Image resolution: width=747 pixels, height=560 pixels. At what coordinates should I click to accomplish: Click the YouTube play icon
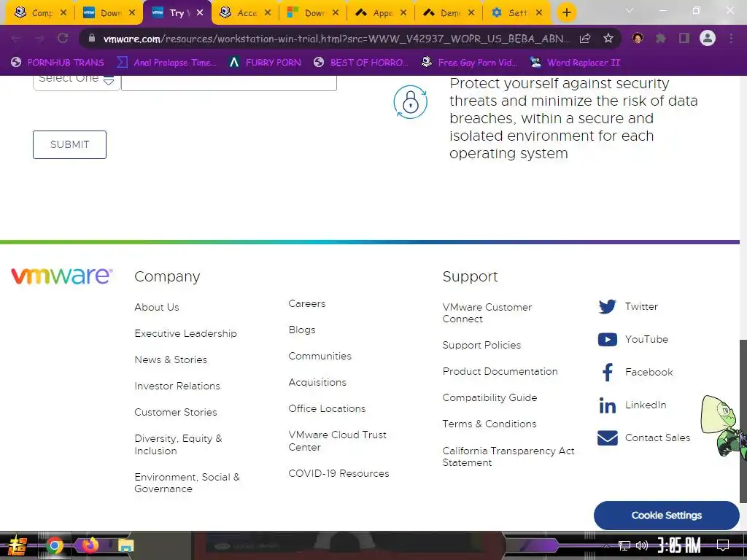pyautogui.click(x=608, y=340)
